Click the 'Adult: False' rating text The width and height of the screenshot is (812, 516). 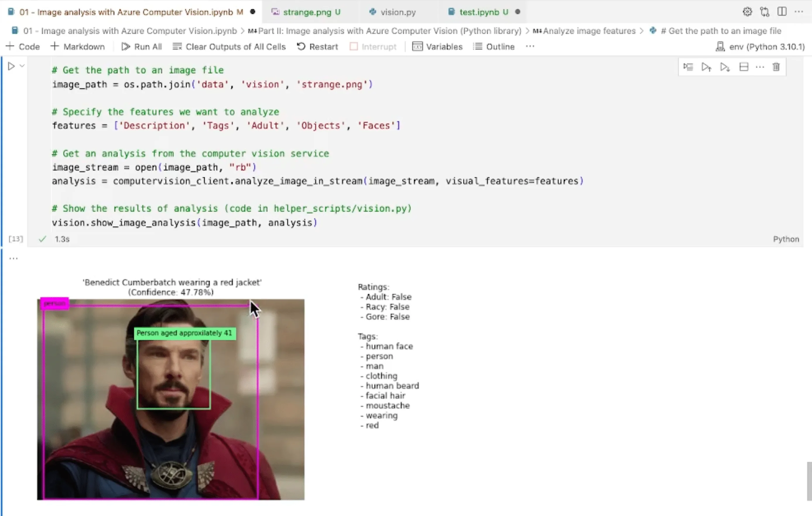coord(388,297)
